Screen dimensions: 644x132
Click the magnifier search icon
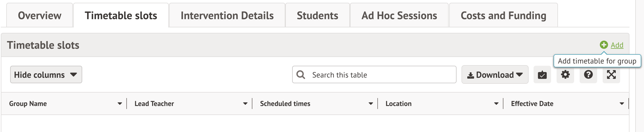[x=301, y=75]
